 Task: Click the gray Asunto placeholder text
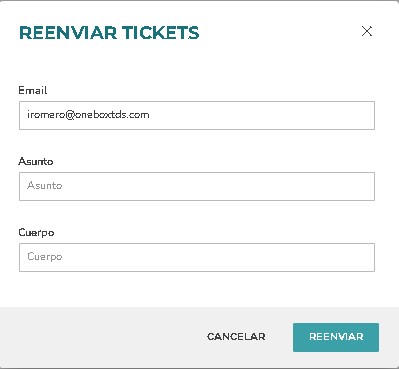point(44,185)
